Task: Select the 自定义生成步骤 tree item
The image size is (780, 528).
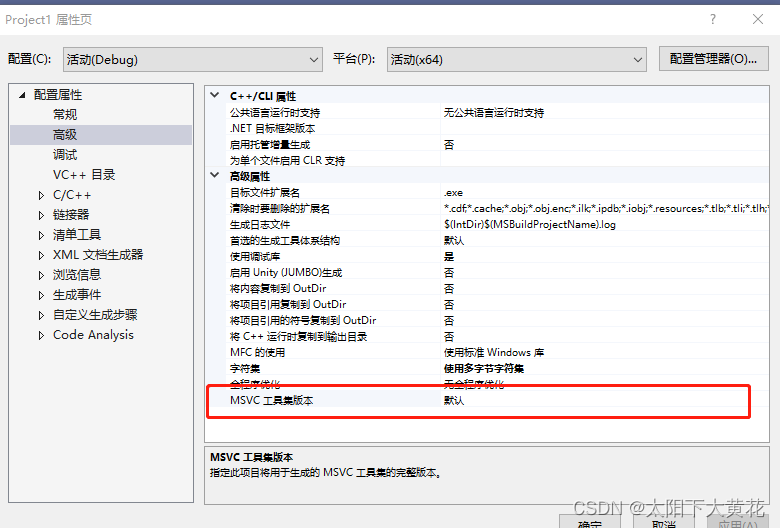Action: tap(95, 315)
